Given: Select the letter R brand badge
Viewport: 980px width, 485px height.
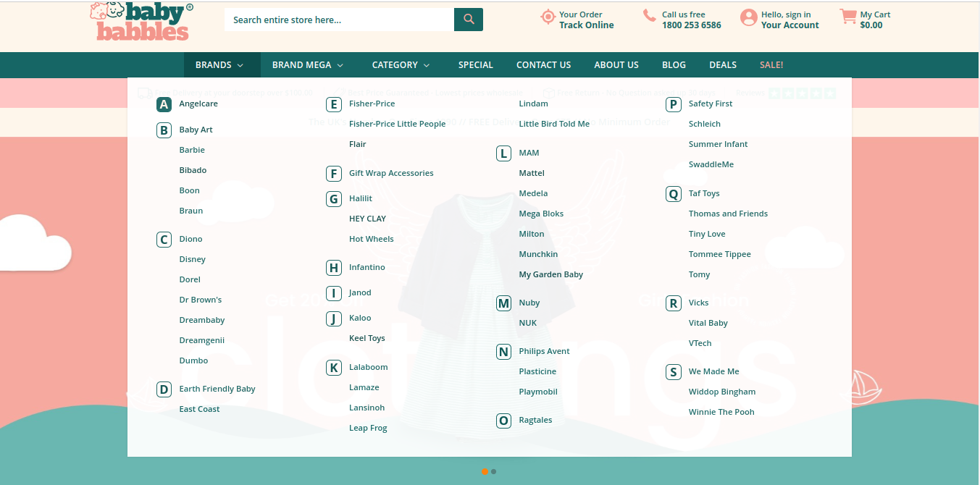Looking at the screenshot, I should pyautogui.click(x=674, y=303).
